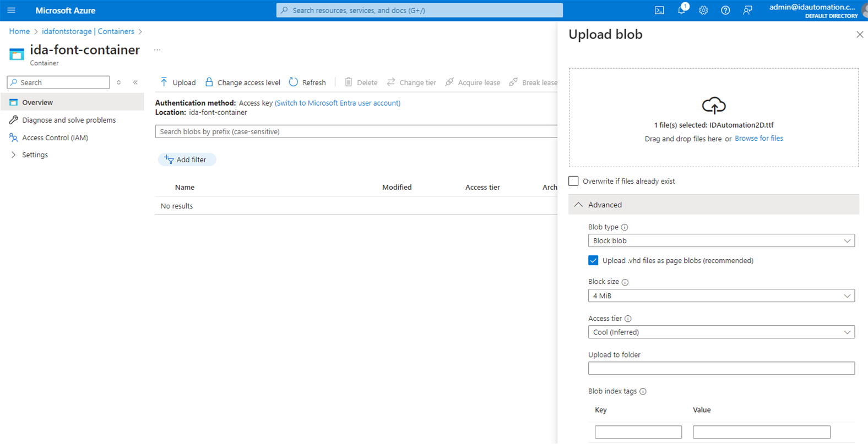
Task: Select Overview in the sidebar
Action: pos(73,102)
